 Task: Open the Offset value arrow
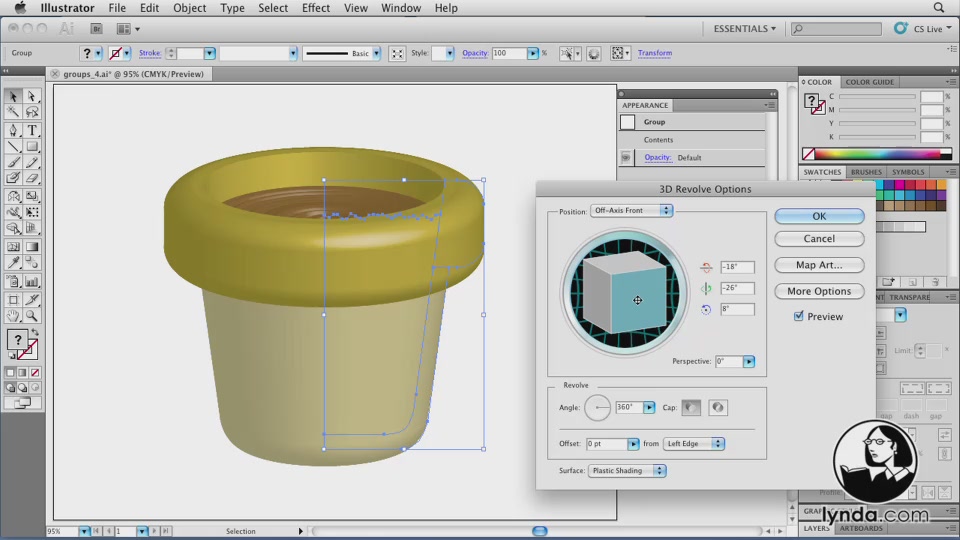633,443
